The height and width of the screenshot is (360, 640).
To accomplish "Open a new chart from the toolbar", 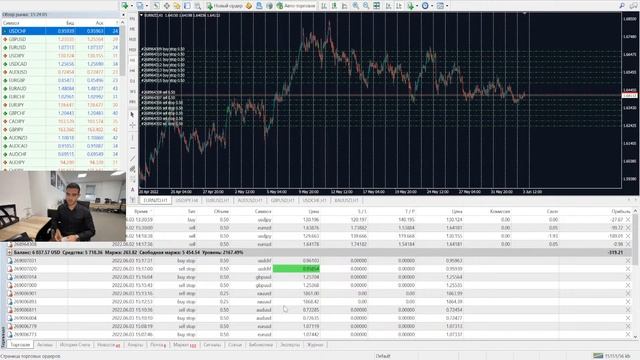I will 125,6.
